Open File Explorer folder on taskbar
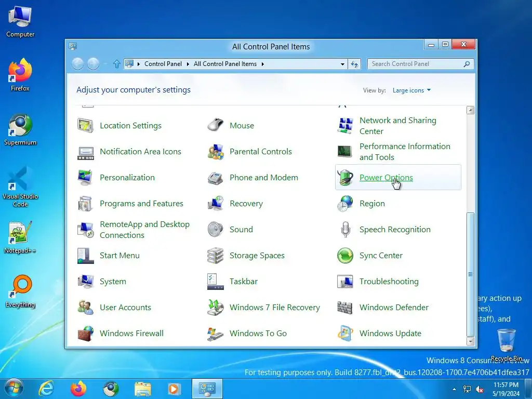The height and width of the screenshot is (399, 532). pos(143,389)
